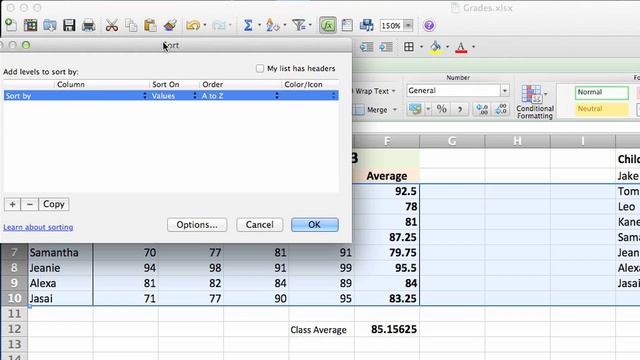Click the Options... button
The height and width of the screenshot is (360, 640).
[x=197, y=224]
